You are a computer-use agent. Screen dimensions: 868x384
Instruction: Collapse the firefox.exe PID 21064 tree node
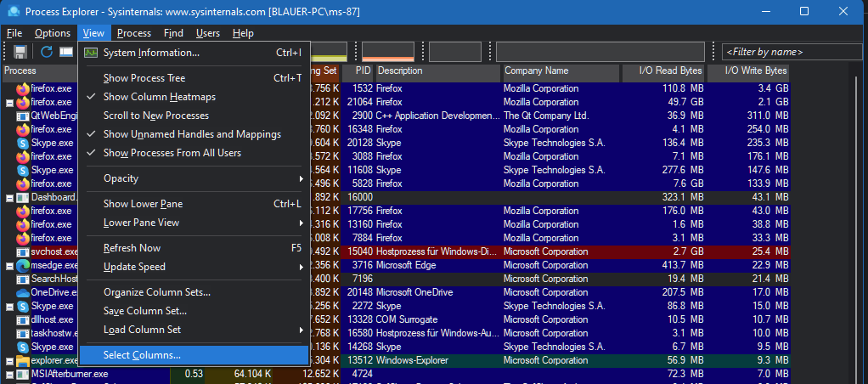[x=9, y=103]
